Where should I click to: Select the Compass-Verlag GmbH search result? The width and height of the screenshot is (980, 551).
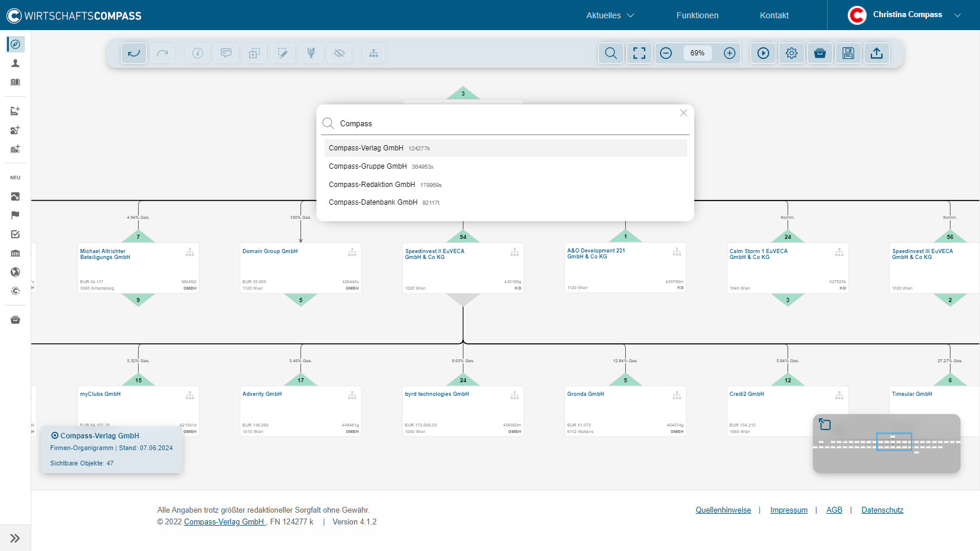tap(505, 148)
